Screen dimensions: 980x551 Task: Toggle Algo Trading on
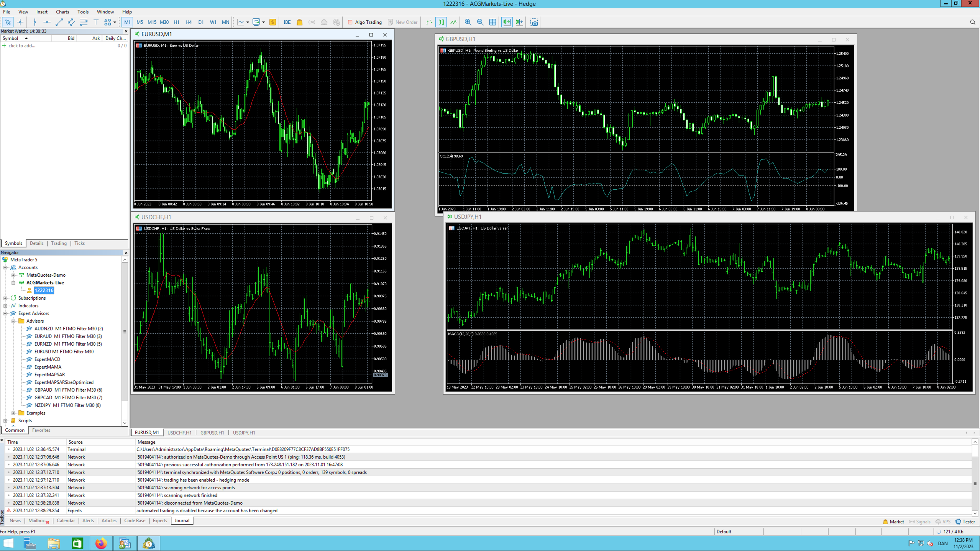[x=364, y=22]
